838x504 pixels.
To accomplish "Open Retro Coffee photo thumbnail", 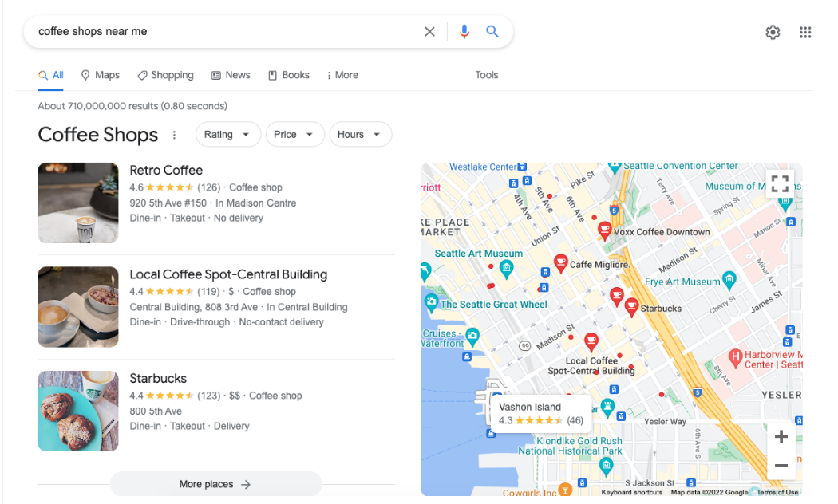I will pyautogui.click(x=78, y=203).
